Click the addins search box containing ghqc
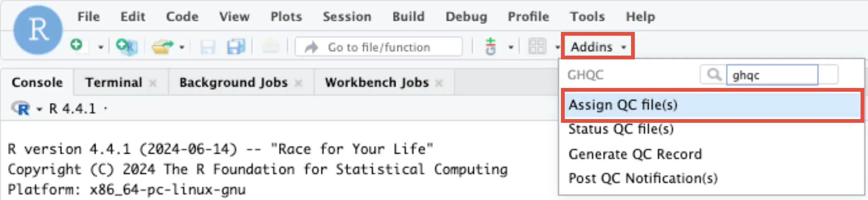This screenshot has width=868, height=200. (772, 75)
